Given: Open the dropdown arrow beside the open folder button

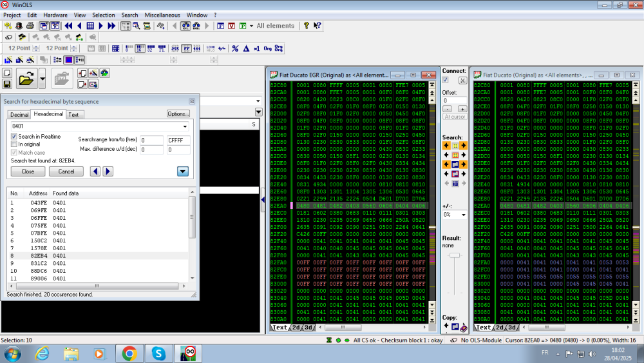Looking at the screenshot, I should (42, 79).
